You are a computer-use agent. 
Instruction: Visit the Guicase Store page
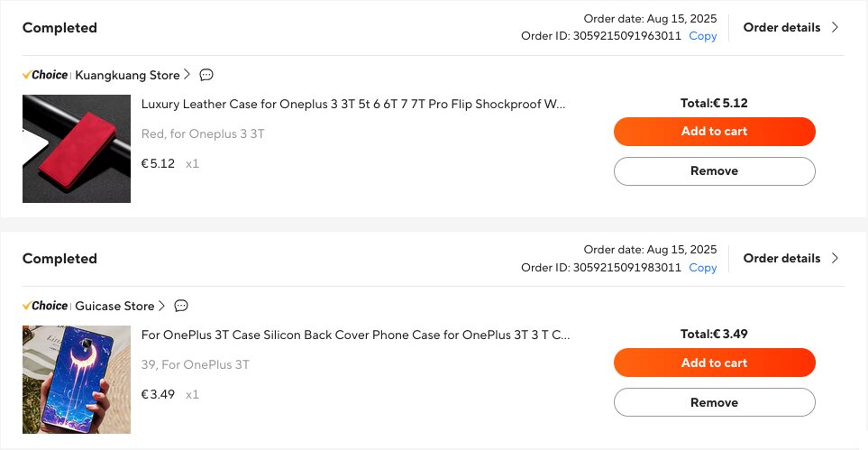114,306
